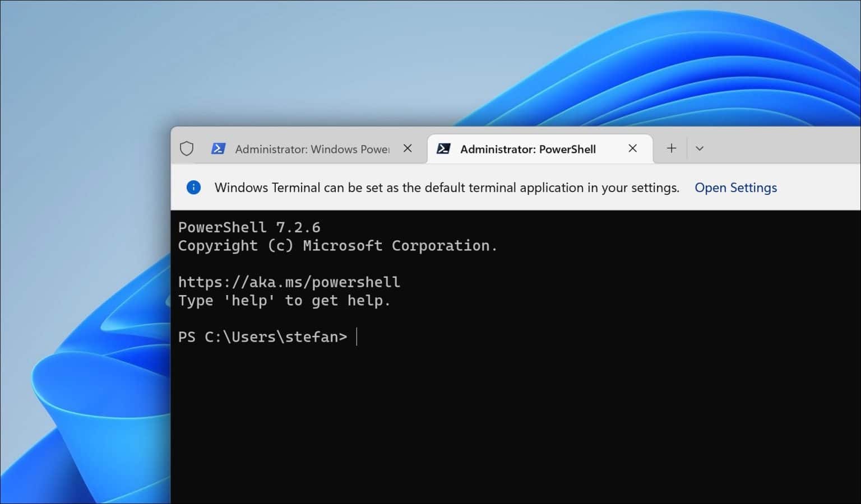Click the blue bloom desktop wallpaper
861x504 pixels.
84,392
